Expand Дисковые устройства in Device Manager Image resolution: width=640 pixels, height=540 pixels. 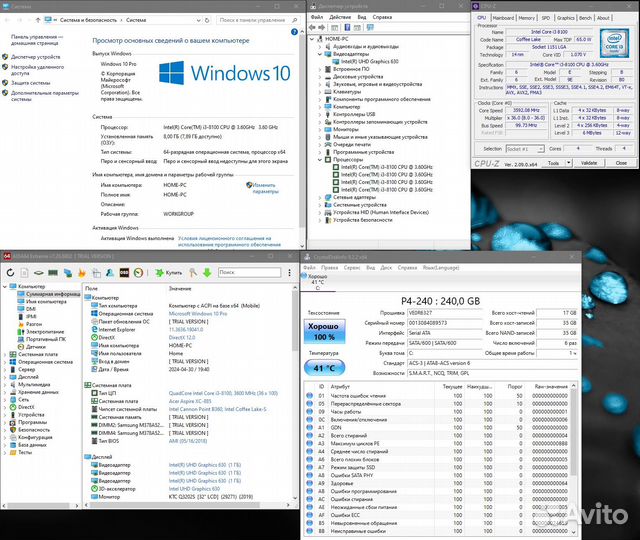(x=320, y=77)
